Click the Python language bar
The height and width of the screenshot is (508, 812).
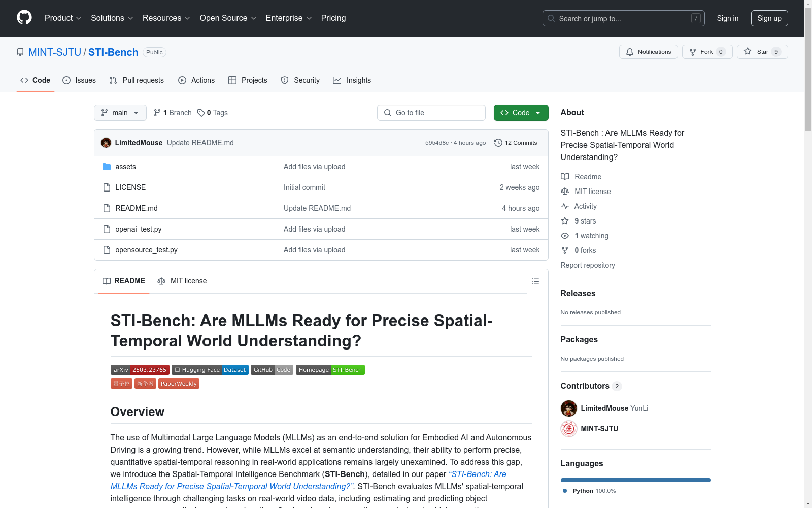tap(635, 480)
